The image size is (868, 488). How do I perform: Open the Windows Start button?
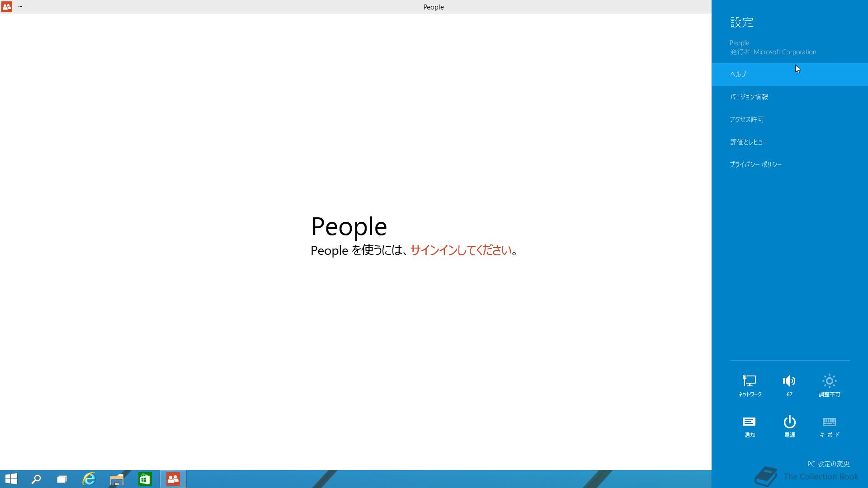(x=11, y=479)
